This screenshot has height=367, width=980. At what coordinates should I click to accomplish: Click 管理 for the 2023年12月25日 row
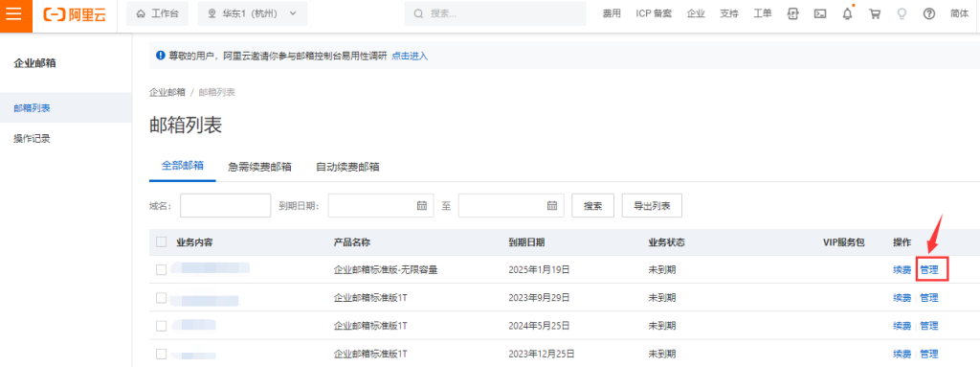928,354
